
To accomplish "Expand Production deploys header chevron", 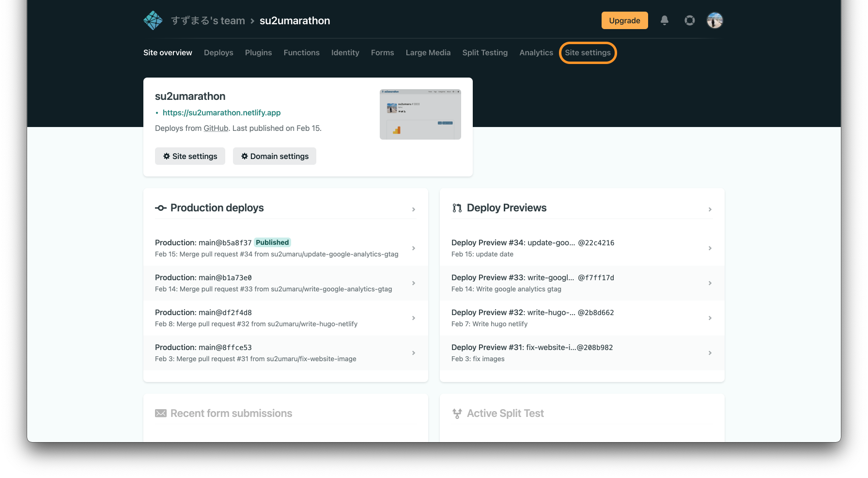I will 414,209.
